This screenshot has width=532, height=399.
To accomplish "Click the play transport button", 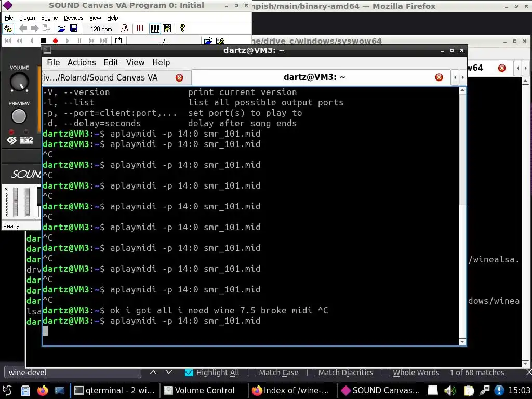I will click(68, 41).
